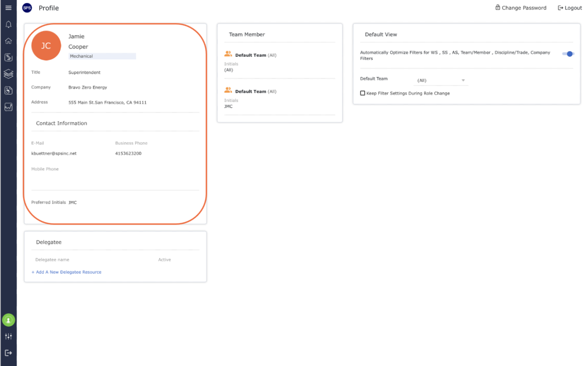Click the SPS logo in header
Image resolution: width=588 pixels, height=366 pixels.
click(x=27, y=8)
